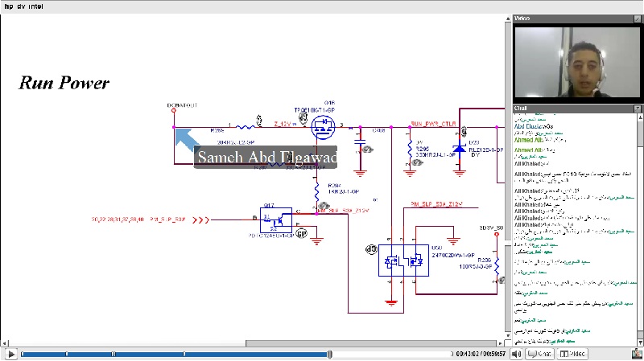Viewport: 644px width, 361px height.
Task: Click the presenter webcam video
Action: 577,62
